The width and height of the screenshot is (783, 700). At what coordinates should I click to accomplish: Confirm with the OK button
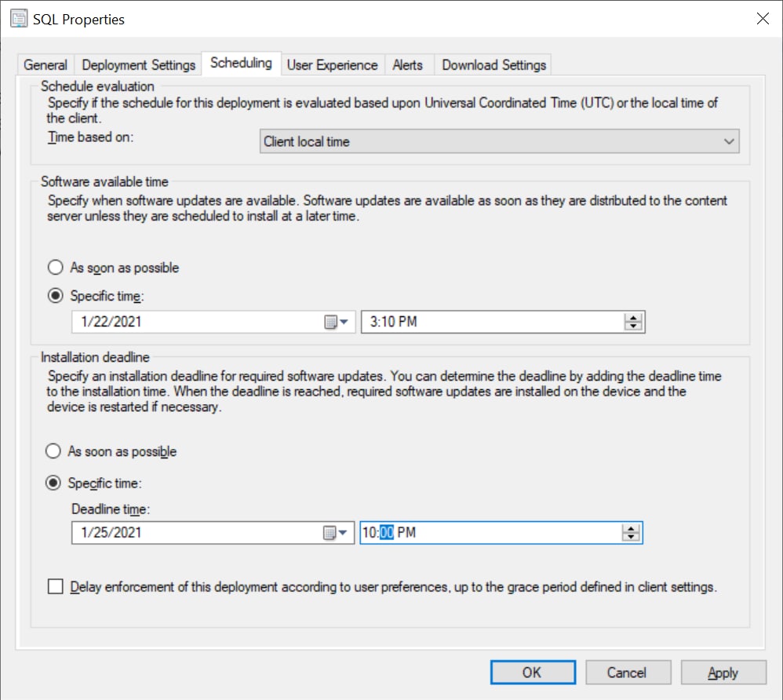[x=532, y=673]
